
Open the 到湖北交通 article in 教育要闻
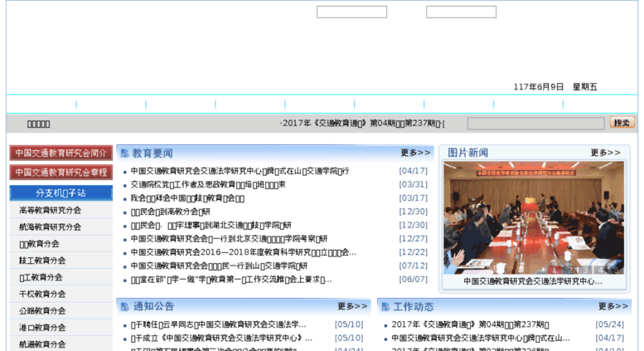tap(211, 225)
